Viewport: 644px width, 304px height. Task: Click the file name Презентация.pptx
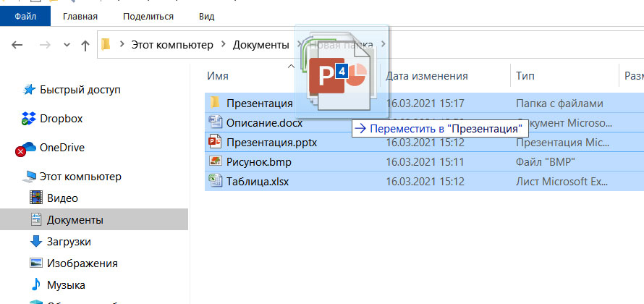tap(272, 143)
